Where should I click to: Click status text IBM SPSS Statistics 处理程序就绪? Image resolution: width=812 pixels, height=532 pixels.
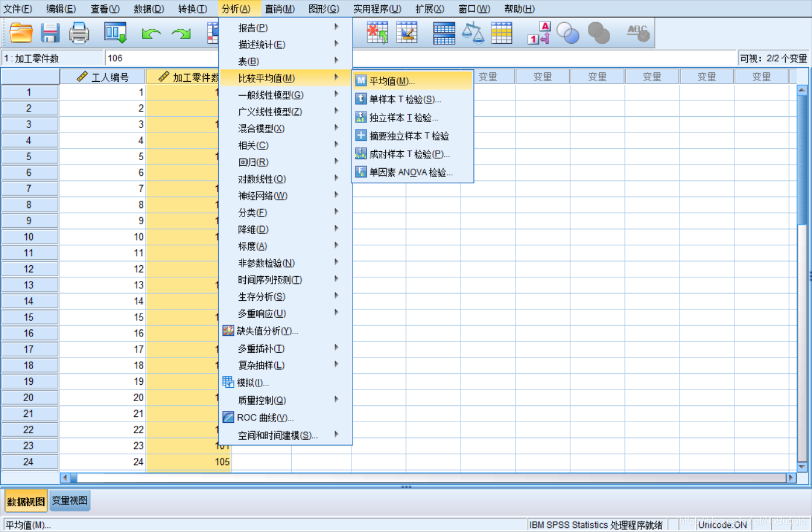coord(596,524)
